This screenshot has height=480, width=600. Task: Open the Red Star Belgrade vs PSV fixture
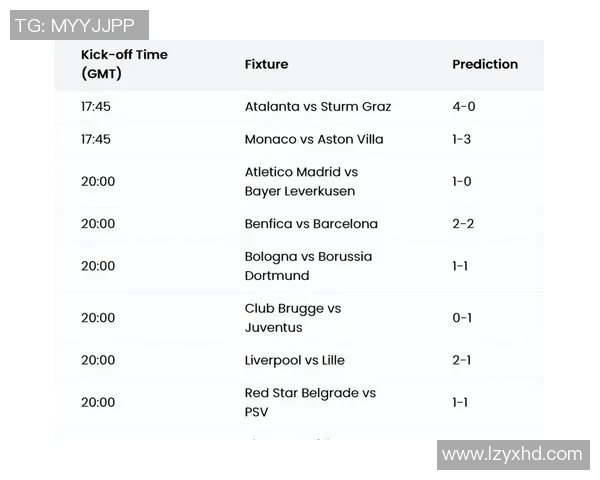(x=310, y=402)
